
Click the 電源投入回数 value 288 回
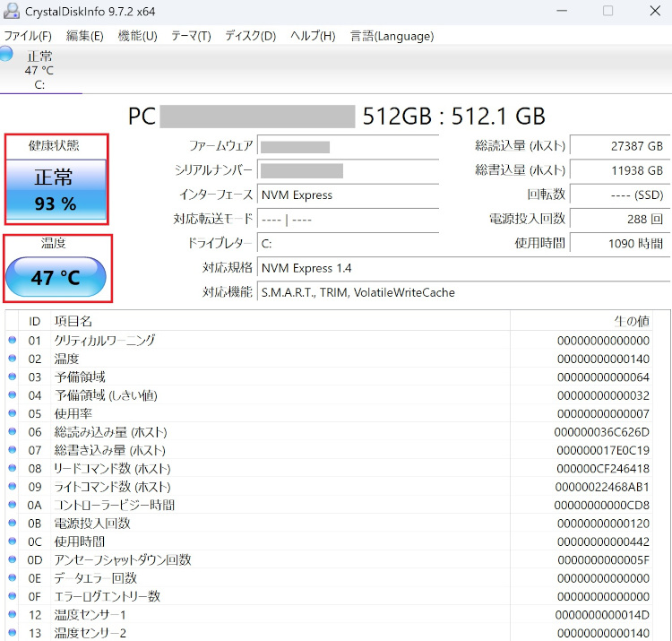[621, 220]
